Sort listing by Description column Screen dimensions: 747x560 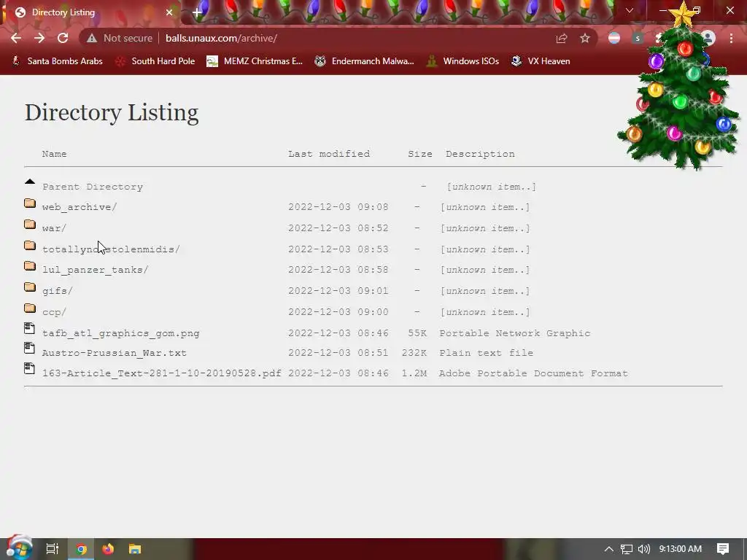tap(480, 154)
